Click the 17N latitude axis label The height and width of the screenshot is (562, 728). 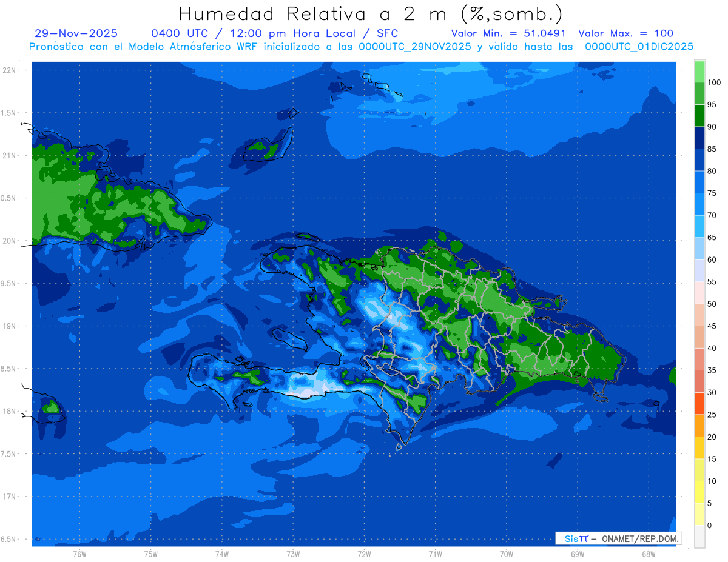click(x=10, y=497)
